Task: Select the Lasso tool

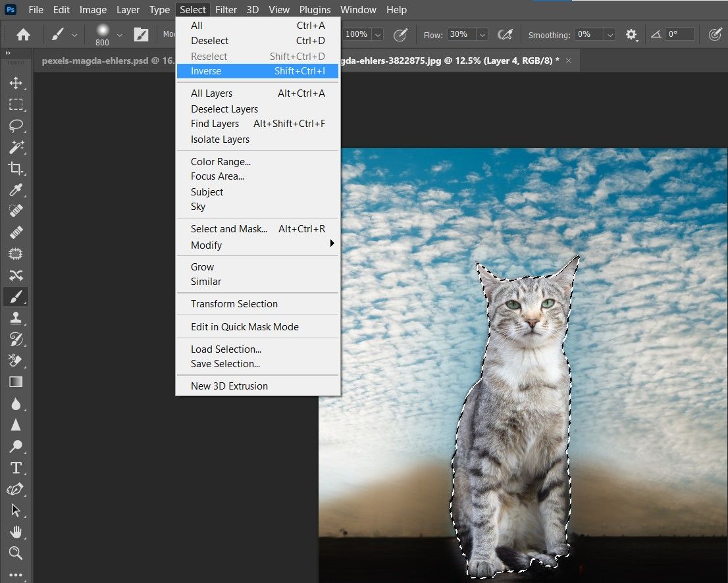Action: (16, 126)
